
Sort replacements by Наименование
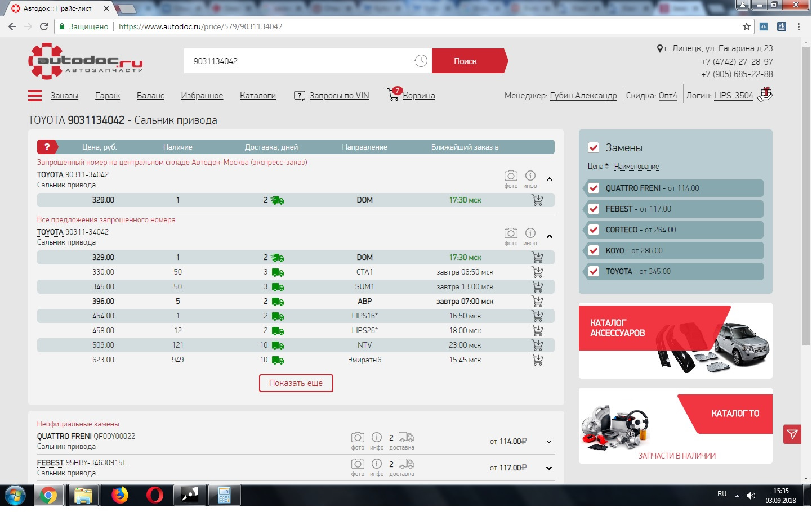(636, 167)
